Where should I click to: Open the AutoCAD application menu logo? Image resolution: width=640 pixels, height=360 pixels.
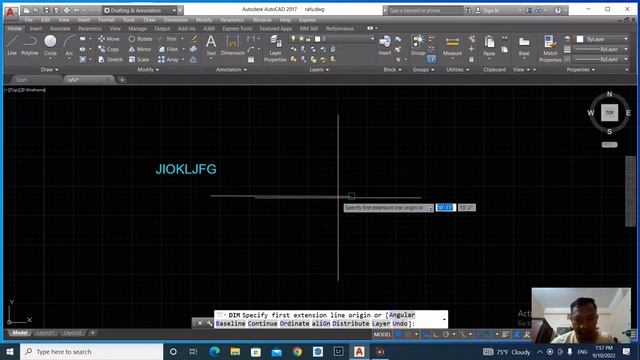pos(11,11)
